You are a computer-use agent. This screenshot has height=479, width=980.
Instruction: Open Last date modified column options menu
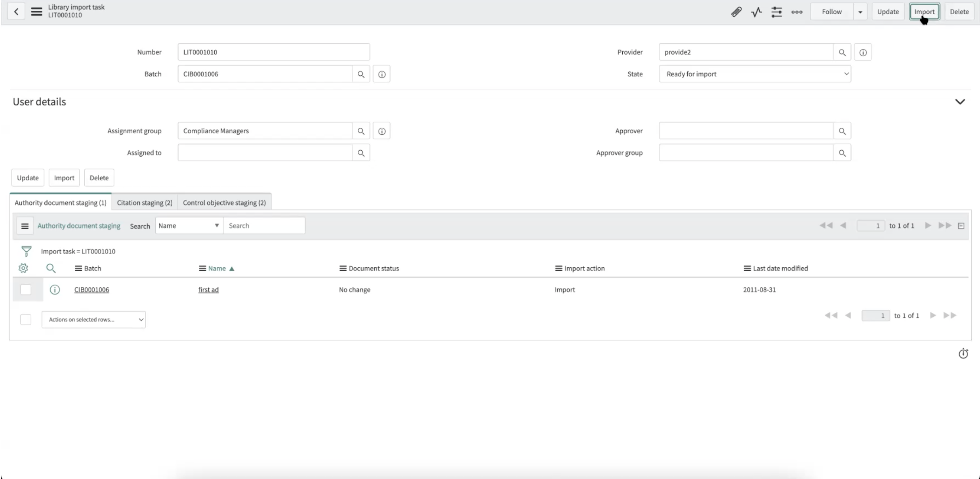point(747,268)
